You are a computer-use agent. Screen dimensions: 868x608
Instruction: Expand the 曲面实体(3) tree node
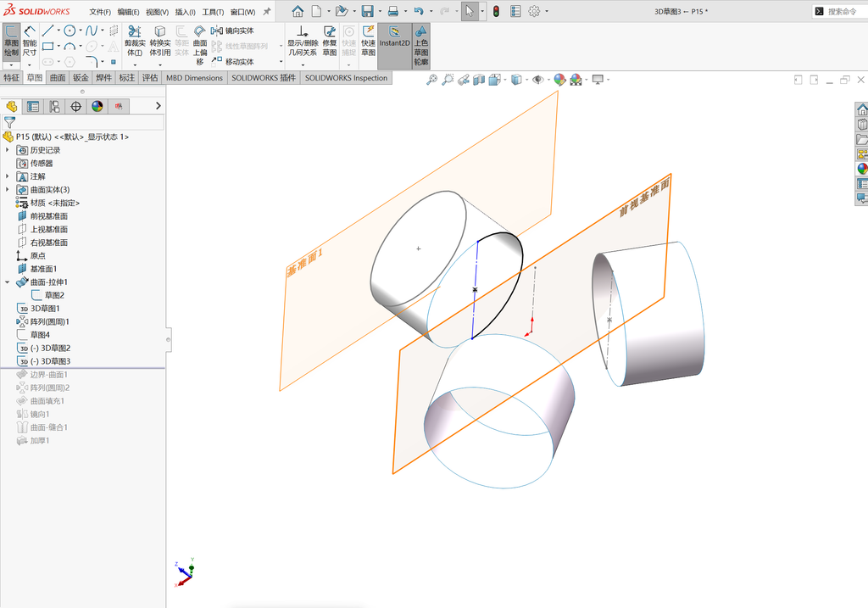[7, 189]
